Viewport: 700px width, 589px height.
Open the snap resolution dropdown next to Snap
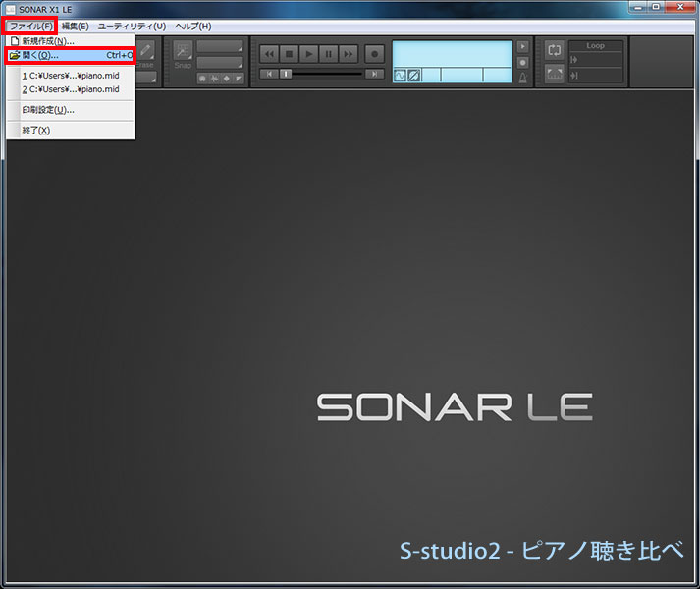click(219, 46)
